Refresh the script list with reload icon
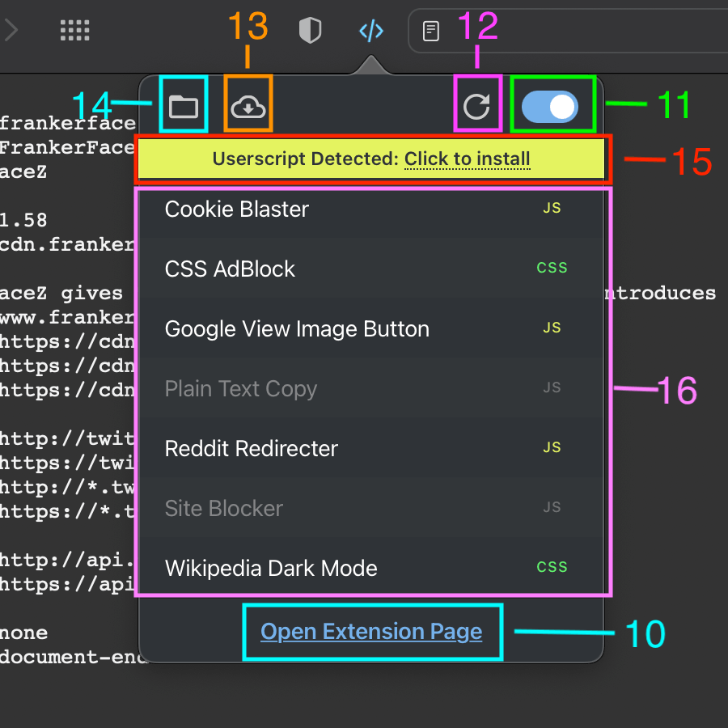728x728 pixels. (x=476, y=106)
